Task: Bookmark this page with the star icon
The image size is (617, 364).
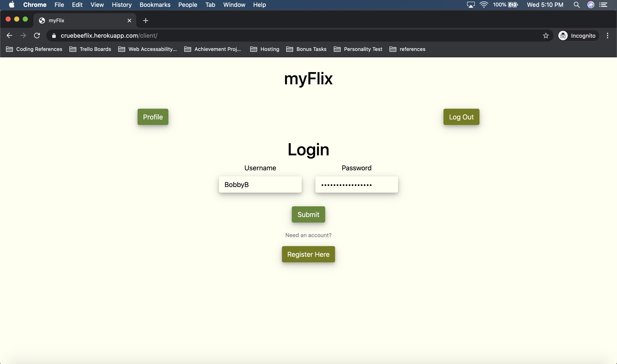Action: click(x=546, y=36)
